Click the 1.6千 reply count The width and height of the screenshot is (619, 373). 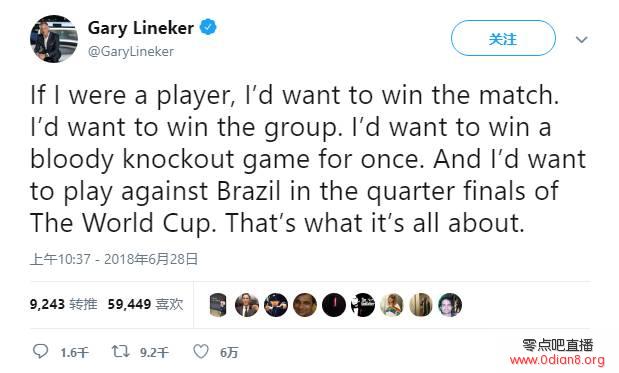(x=75, y=352)
